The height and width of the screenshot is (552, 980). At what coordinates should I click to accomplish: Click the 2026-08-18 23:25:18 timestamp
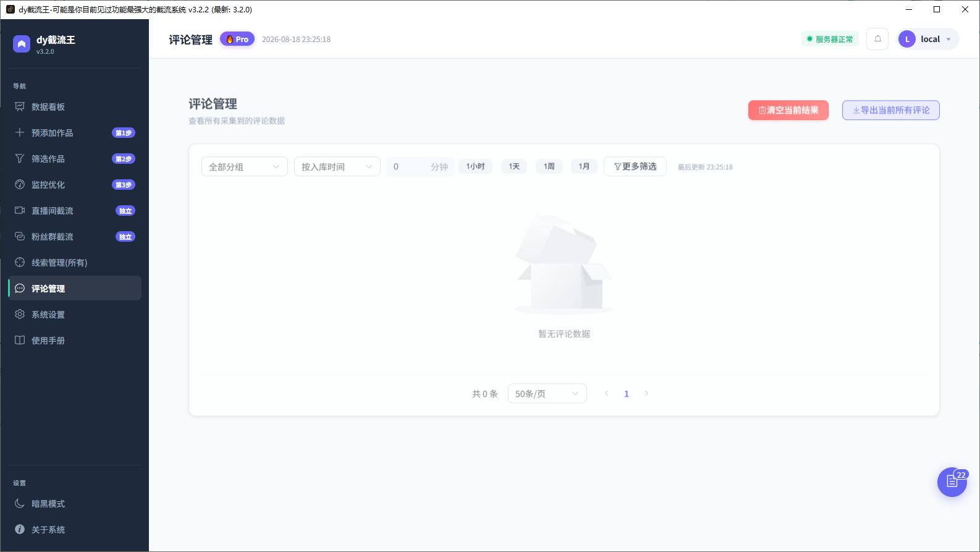click(296, 39)
